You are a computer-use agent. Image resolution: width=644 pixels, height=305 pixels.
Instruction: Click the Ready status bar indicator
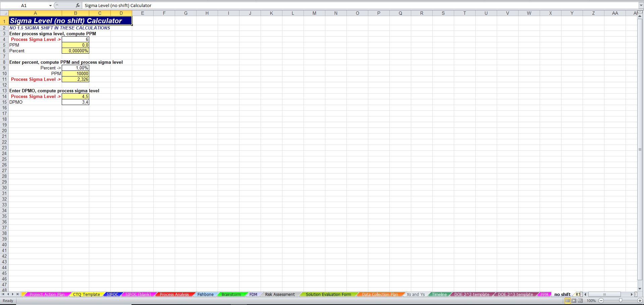(8, 301)
